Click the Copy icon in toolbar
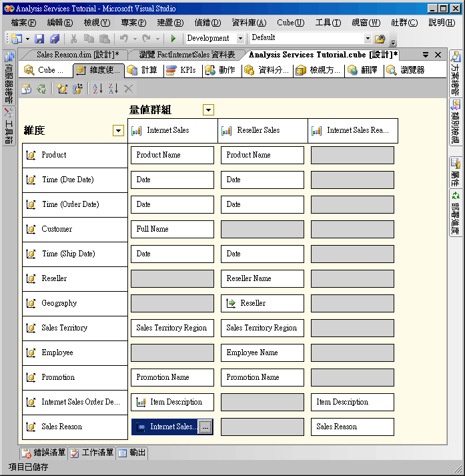The height and width of the screenshot is (476, 465). (89, 39)
